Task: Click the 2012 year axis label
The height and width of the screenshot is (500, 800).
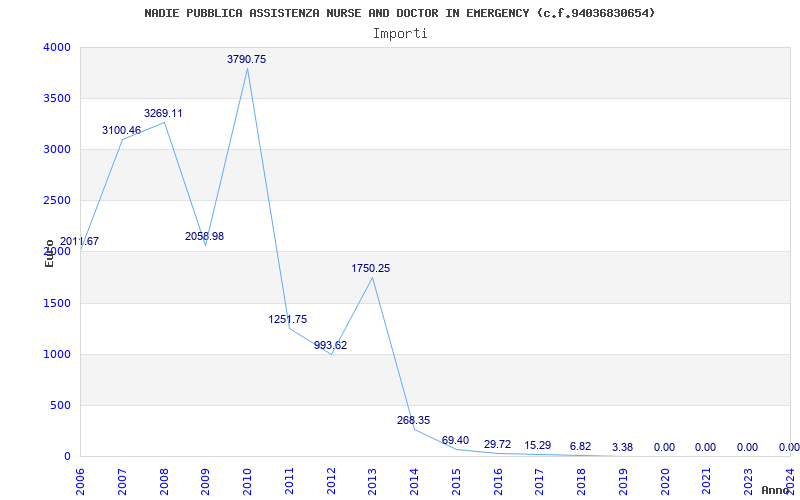Action: [331, 480]
